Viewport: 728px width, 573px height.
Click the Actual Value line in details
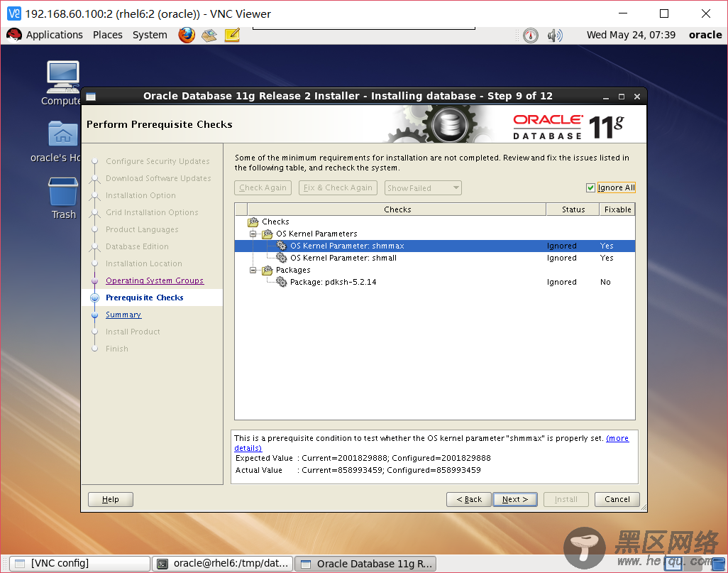(x=358, y=470)
